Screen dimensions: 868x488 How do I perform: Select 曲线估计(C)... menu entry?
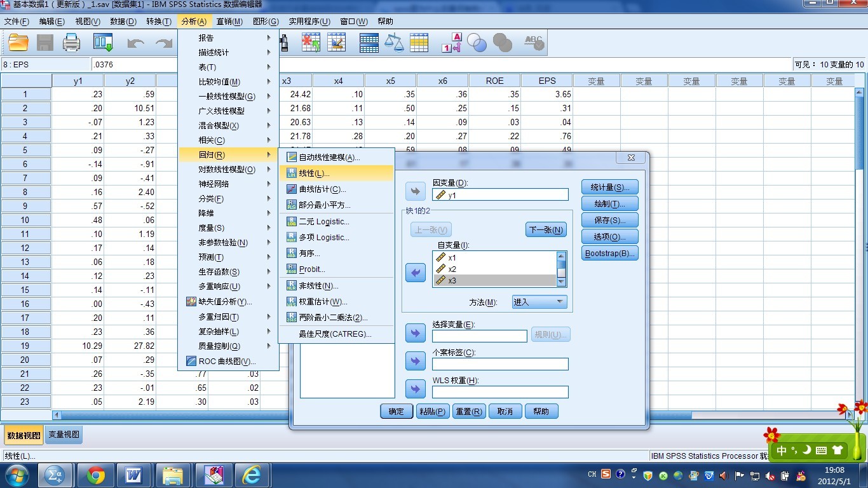tap(337, 189)
